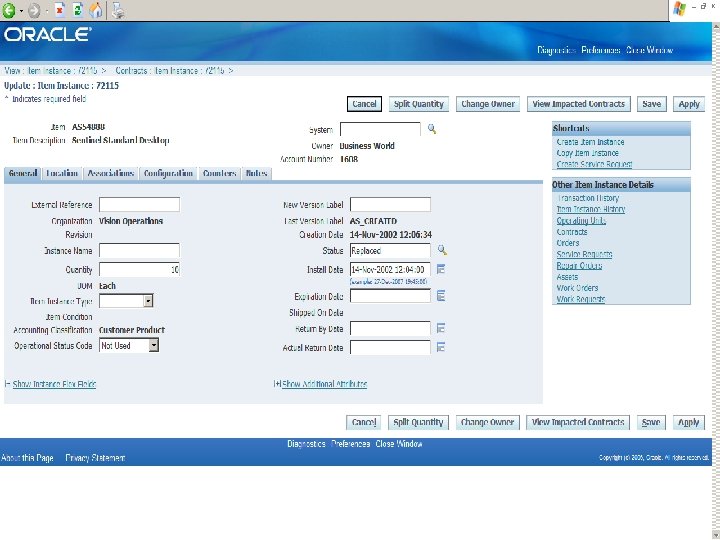This screenshot has width=720, height=540.
Task: Open the Assets link
Action: coord(567,277)
